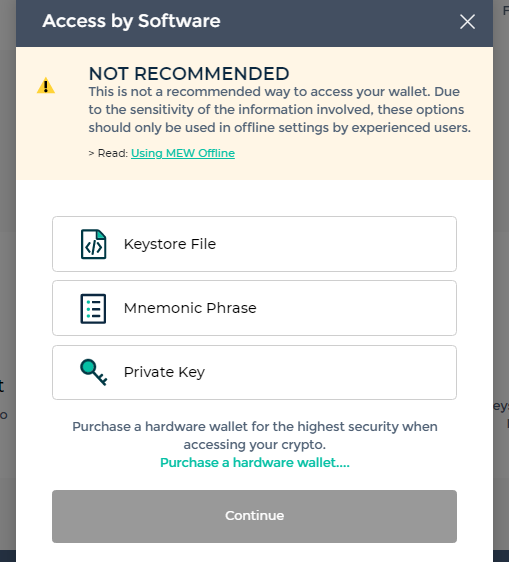Pick the Private Key label text
This screenshot has height=562, width=509.
tap(164, 372)
